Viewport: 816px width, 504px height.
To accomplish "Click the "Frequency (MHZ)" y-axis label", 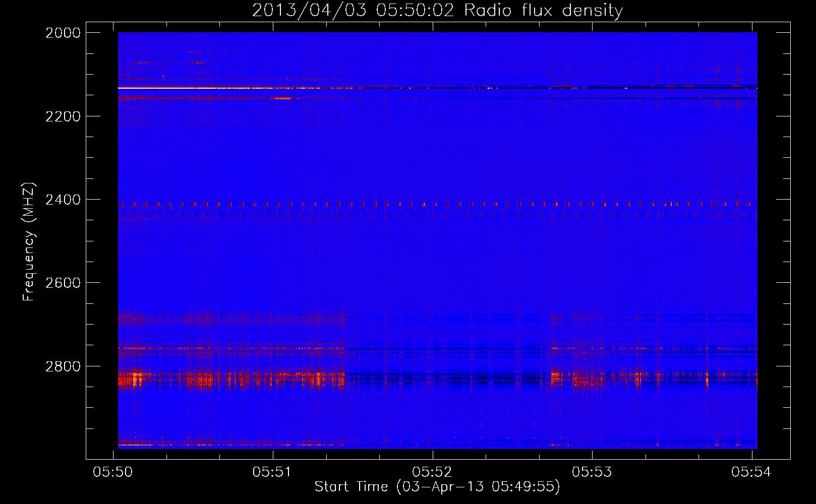I will (28, 242).
